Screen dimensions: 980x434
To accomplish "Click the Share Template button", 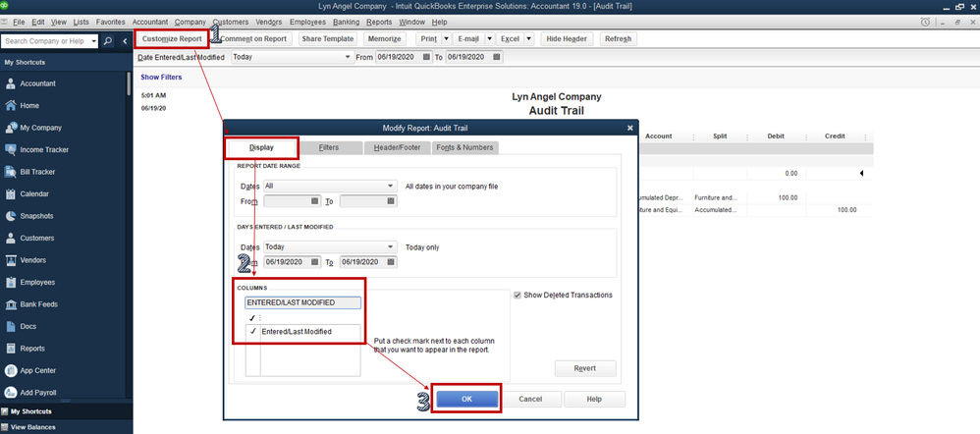I will coord(328,38).
